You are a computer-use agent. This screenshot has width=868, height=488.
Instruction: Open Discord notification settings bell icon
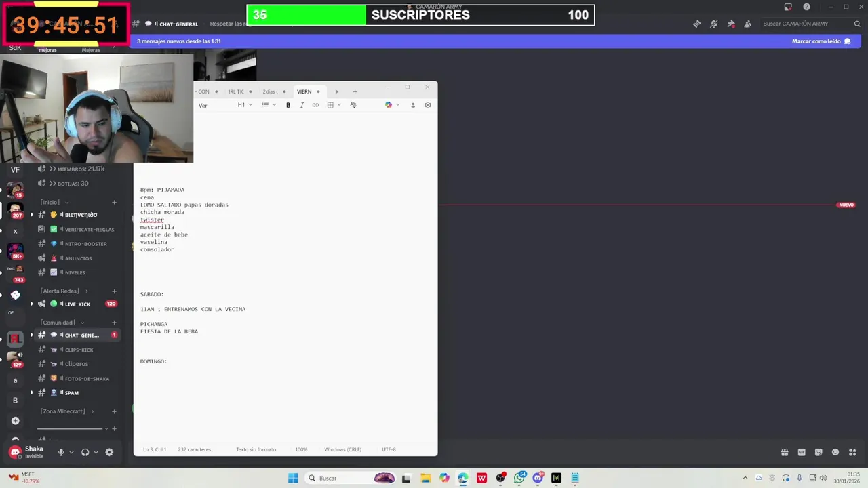coord(713,24)
